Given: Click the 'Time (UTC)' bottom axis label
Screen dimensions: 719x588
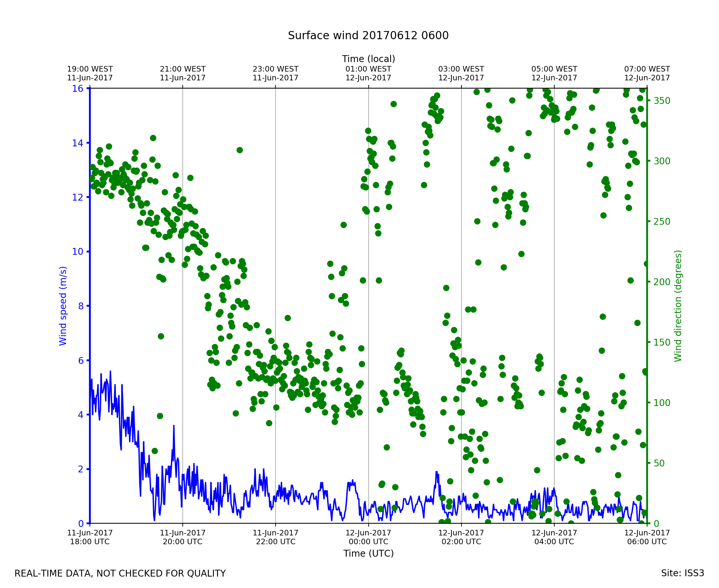Looking at the screenshot, I should point(368,553).
